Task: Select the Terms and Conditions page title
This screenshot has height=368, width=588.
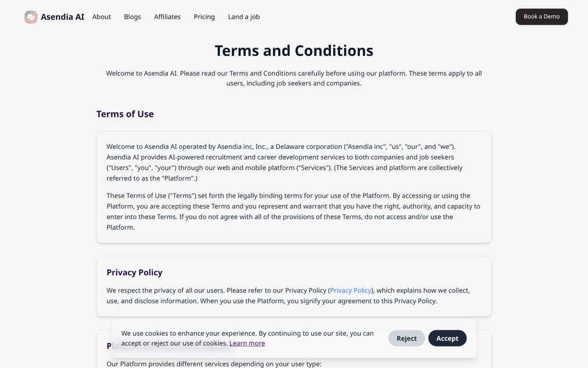Action: (294, 51)
